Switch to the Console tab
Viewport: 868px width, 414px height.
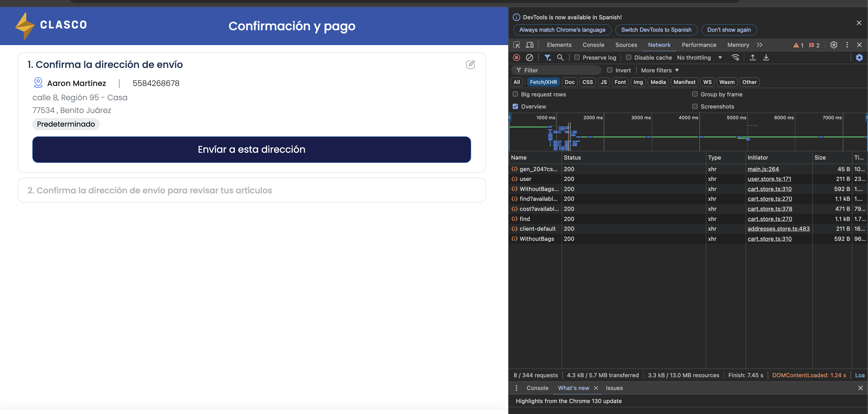[593, 45]
